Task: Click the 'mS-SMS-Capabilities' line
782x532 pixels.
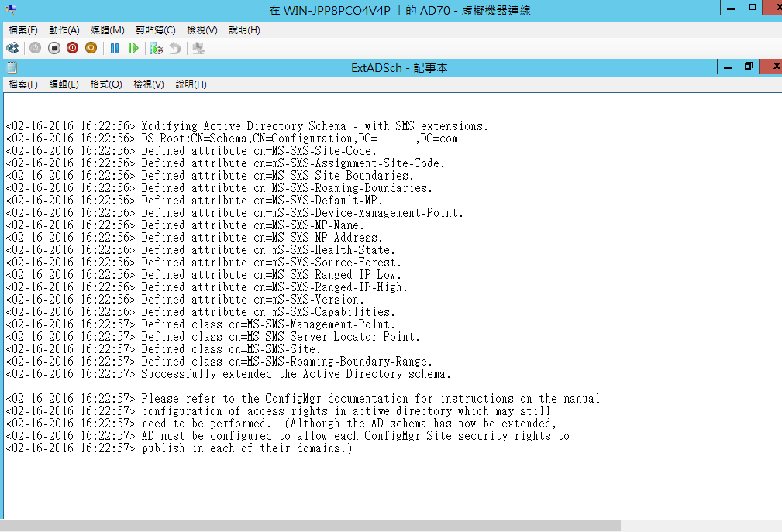Action: (x=200, y=312)
